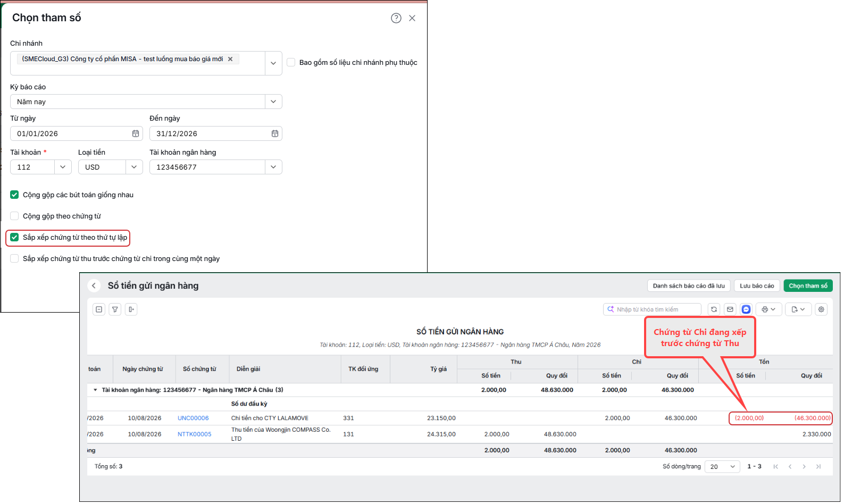Click the Chọn tham số button
Viewport: 844px width, 504px height.
808,285
